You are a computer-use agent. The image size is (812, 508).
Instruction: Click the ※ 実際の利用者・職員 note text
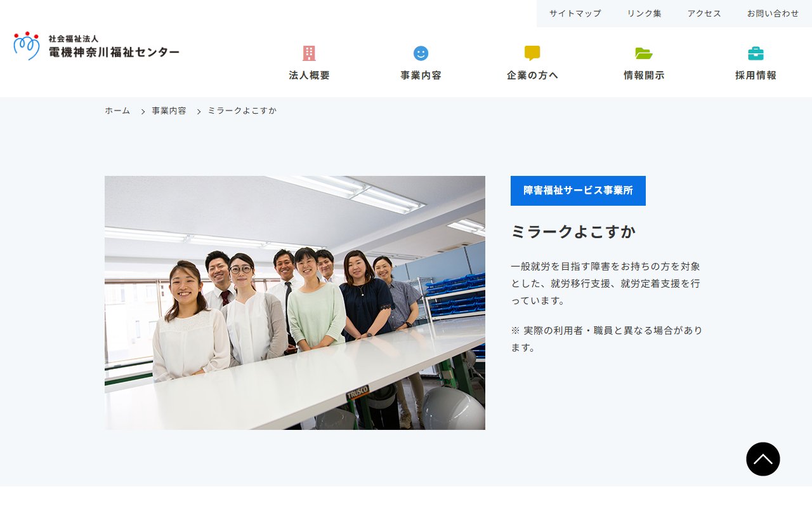coord(607,339)
